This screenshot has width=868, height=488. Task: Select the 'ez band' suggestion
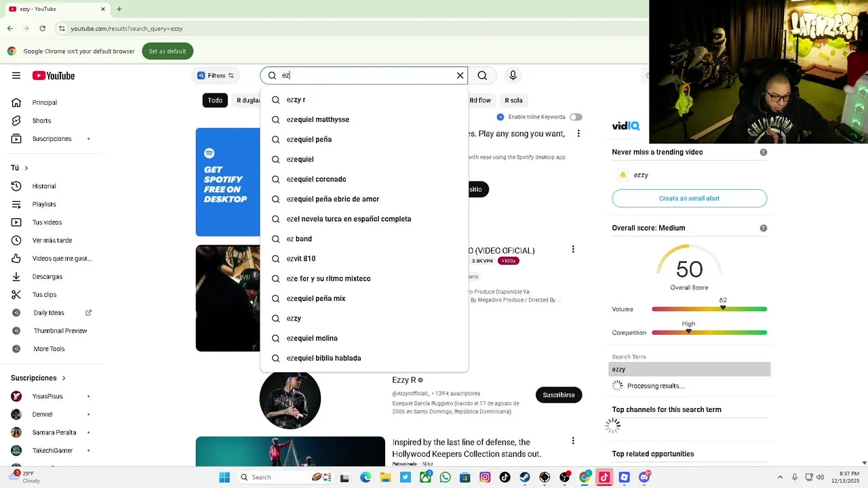coord(364,239)
